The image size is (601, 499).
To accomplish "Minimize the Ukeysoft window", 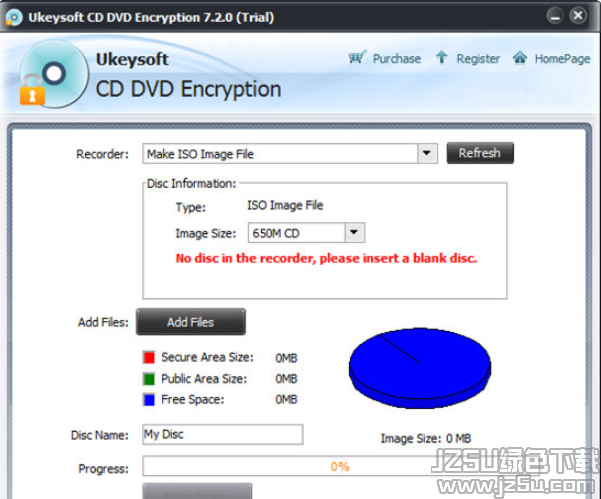I will (x=555, y=16).
